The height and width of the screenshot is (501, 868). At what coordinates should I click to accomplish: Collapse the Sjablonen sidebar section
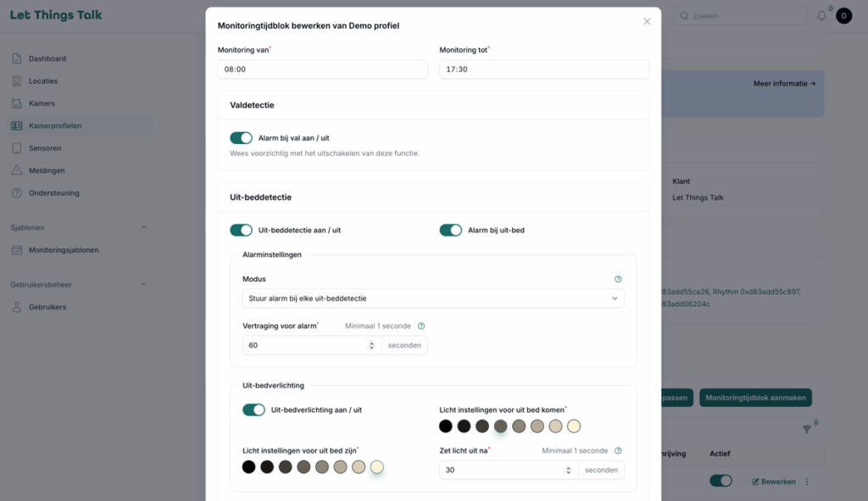click(144, 227)
